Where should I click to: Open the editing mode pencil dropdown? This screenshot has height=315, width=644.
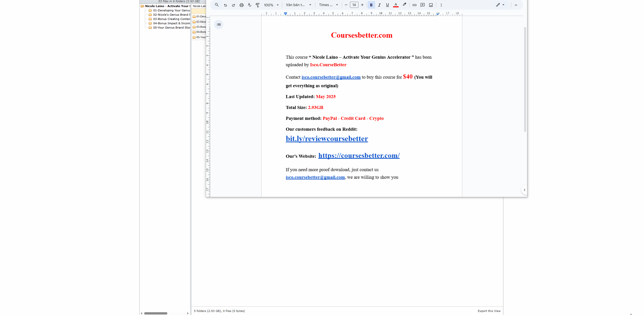pos(500,5)
